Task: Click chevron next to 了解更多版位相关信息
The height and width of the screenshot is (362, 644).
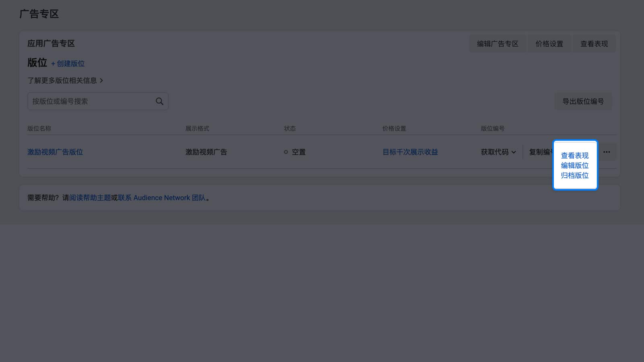Action: pos(101,80)
